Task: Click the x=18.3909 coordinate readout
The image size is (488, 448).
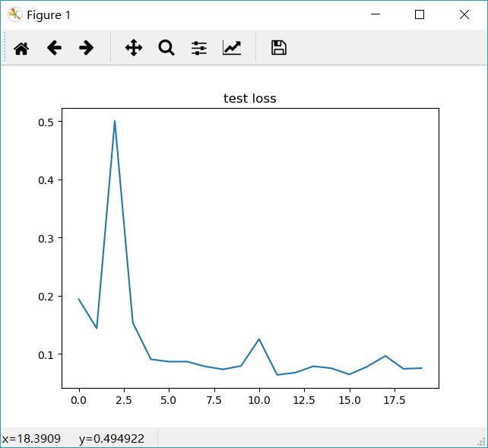Action: click(x=31, y=439)
